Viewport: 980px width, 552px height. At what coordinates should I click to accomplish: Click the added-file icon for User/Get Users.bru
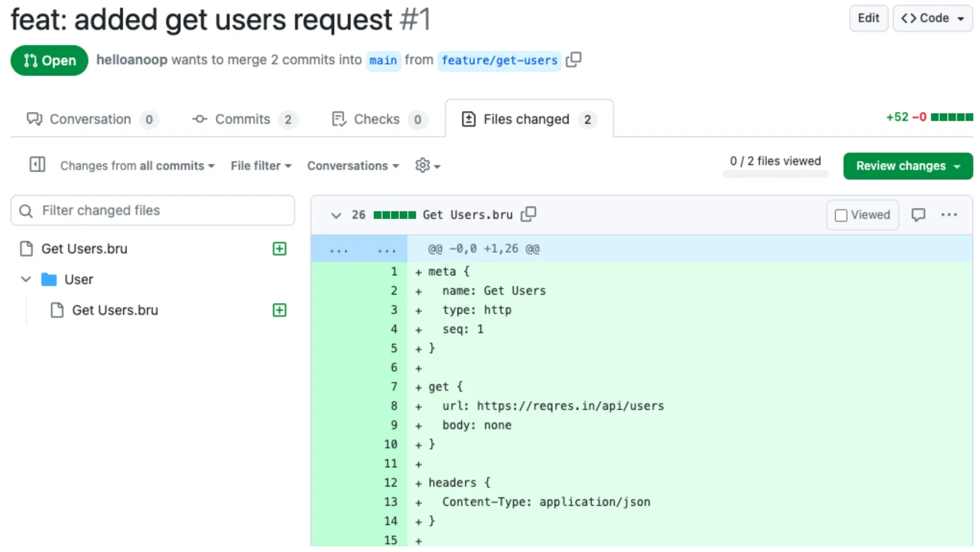280,310
